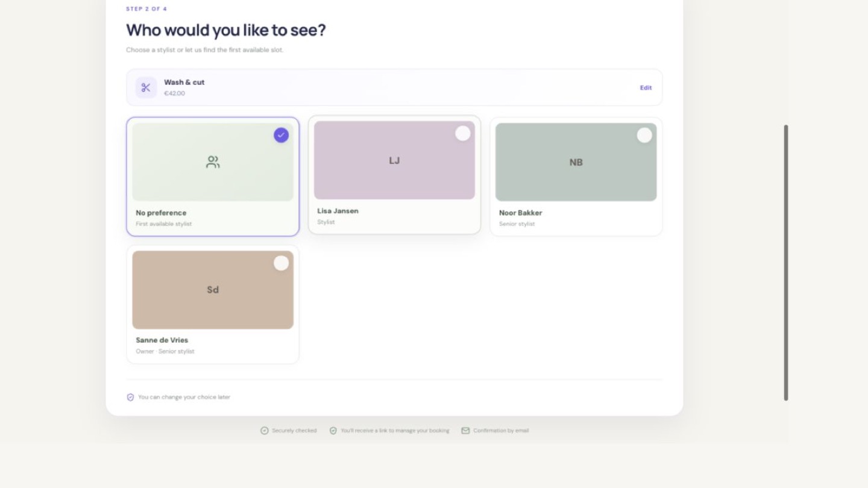This screenshot has height=488, width=868.
Task: Select the radio circle on Noor Bakker's card
Action: pos(644,135)
